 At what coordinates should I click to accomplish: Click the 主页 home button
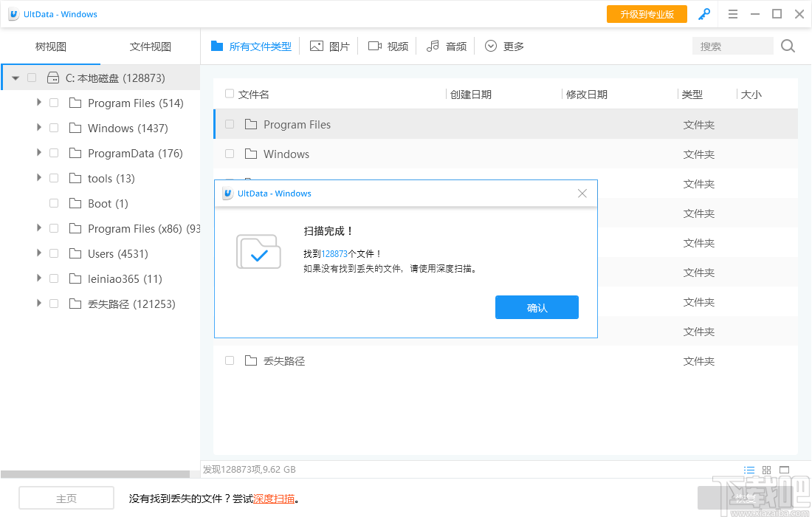pos(66,499)
